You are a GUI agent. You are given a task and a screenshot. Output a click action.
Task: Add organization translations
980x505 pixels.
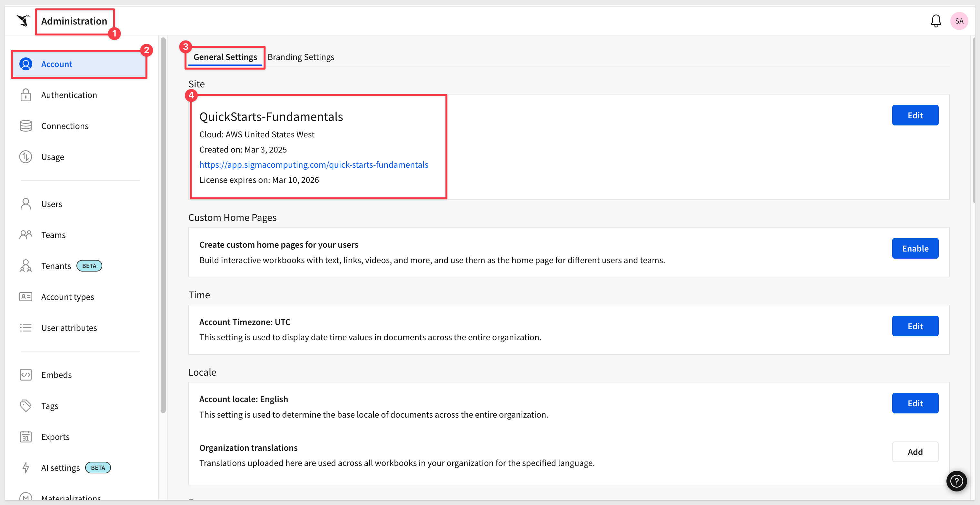point(915,452)
